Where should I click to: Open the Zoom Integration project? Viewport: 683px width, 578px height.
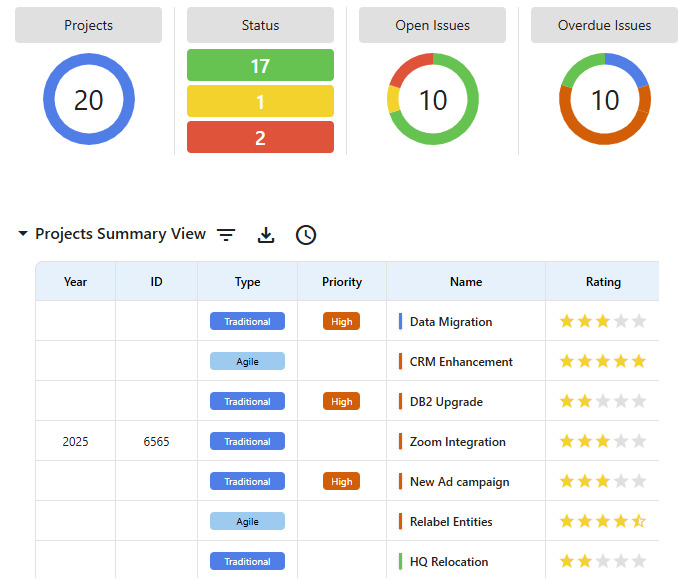(x=457, y=442)
